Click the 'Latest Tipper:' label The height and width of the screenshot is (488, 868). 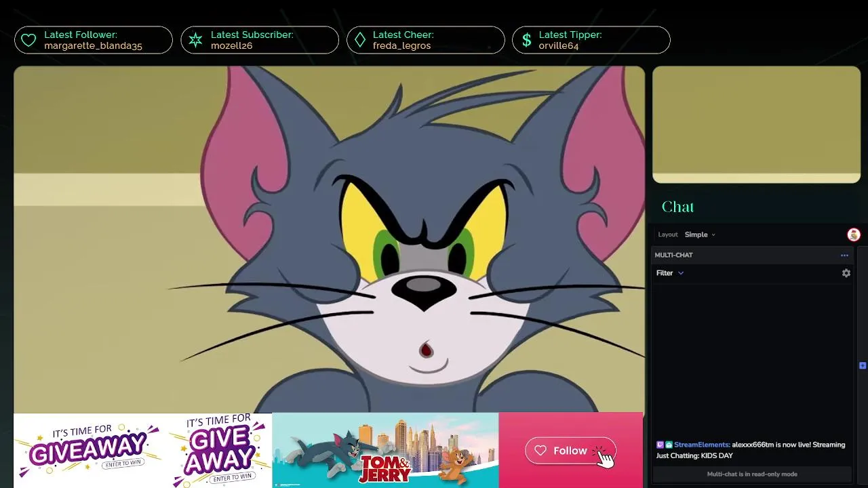point(570,35)
